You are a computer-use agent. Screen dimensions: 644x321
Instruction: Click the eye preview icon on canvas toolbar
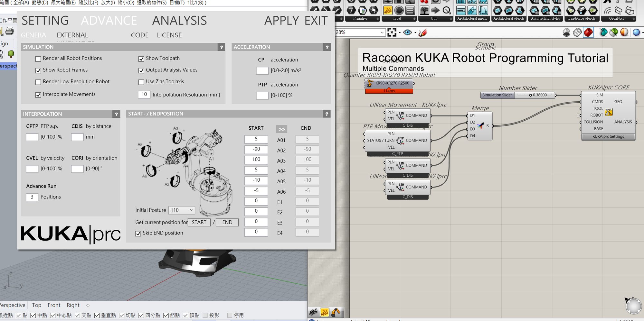(x=407, y=32)
